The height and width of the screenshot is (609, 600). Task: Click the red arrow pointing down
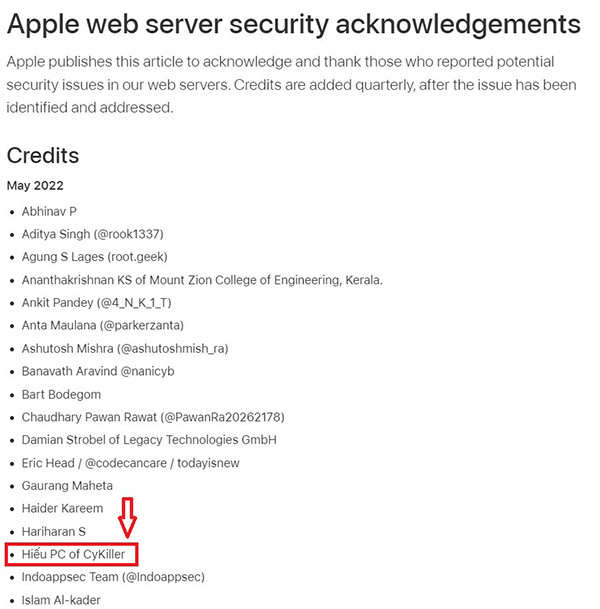click(127, 518)
